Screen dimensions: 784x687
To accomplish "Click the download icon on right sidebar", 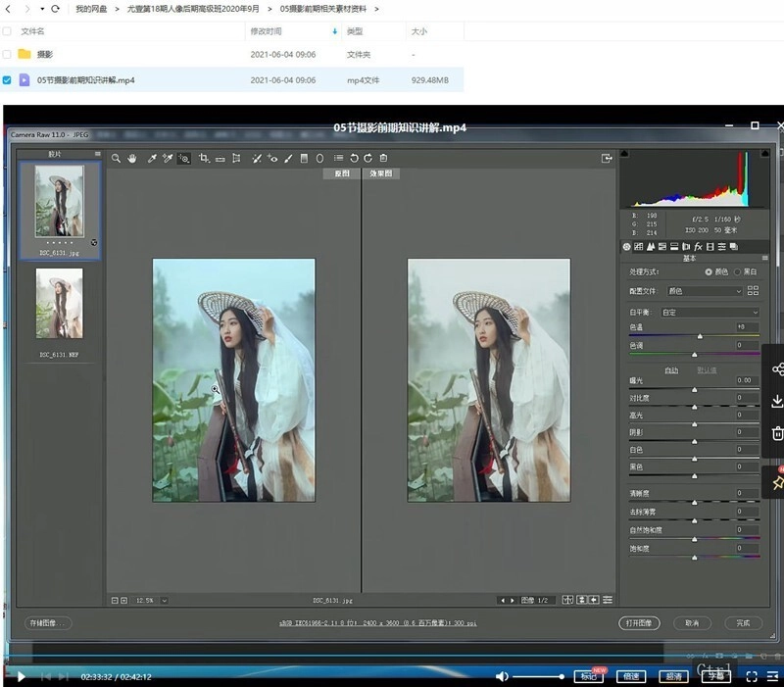I will [777, 401].
